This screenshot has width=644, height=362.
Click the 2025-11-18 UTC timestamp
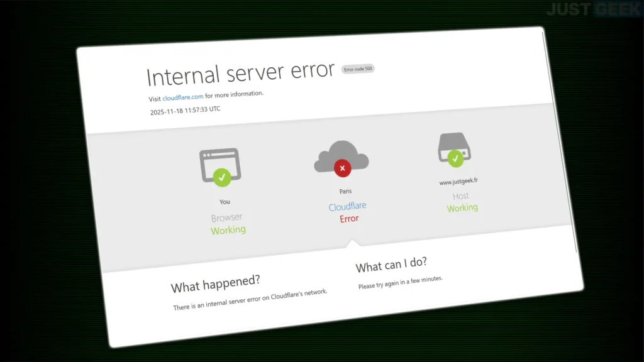coord(186,111)
